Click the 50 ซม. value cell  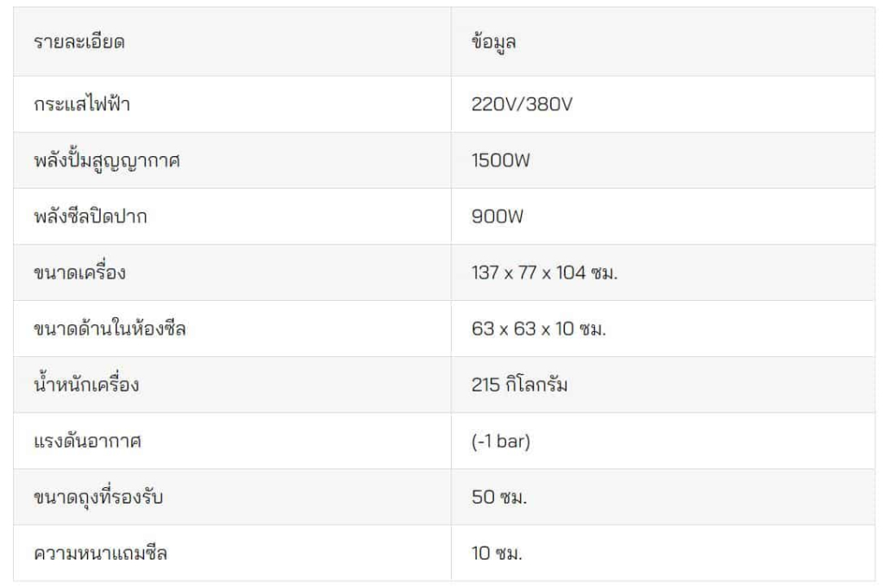(663, 497)
